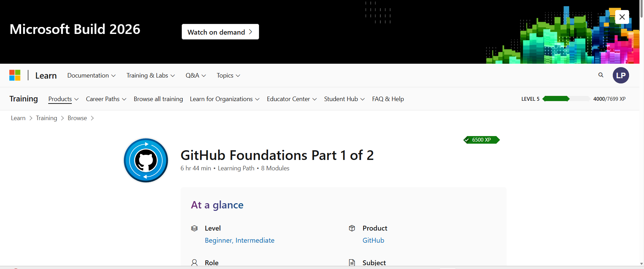Click the Training section heading
Image resolution: width=644 pixels, height=269 pixels.
(x=24, y=99)
